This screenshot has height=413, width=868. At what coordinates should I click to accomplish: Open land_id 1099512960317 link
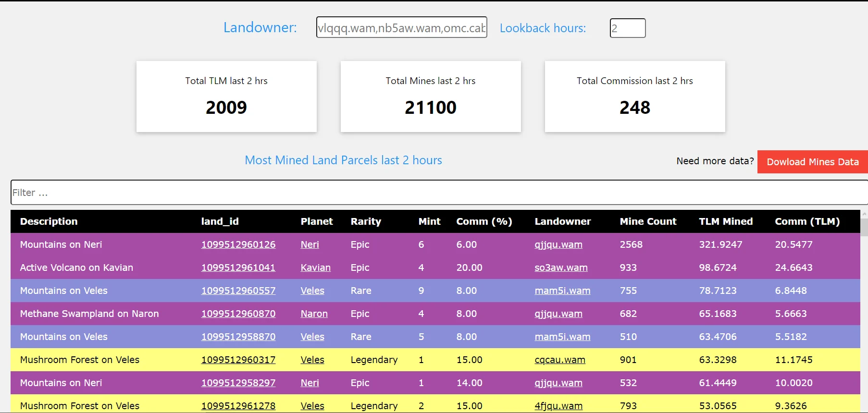pos(238,360)
